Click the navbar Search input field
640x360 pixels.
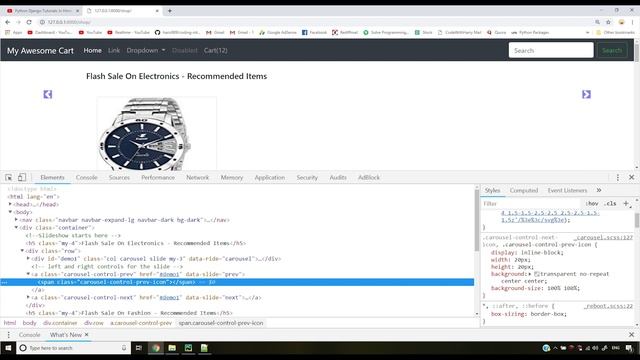pyautogui.click(x=551, y=50)
